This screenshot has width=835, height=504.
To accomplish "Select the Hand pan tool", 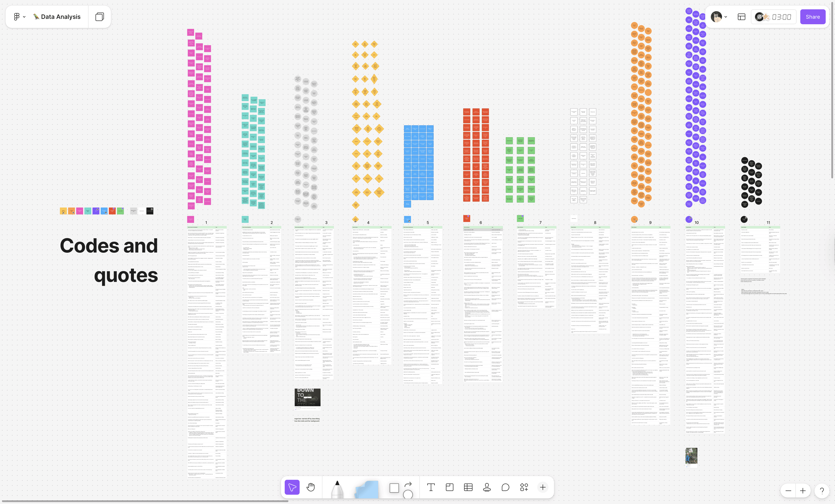I will point(310,487).
